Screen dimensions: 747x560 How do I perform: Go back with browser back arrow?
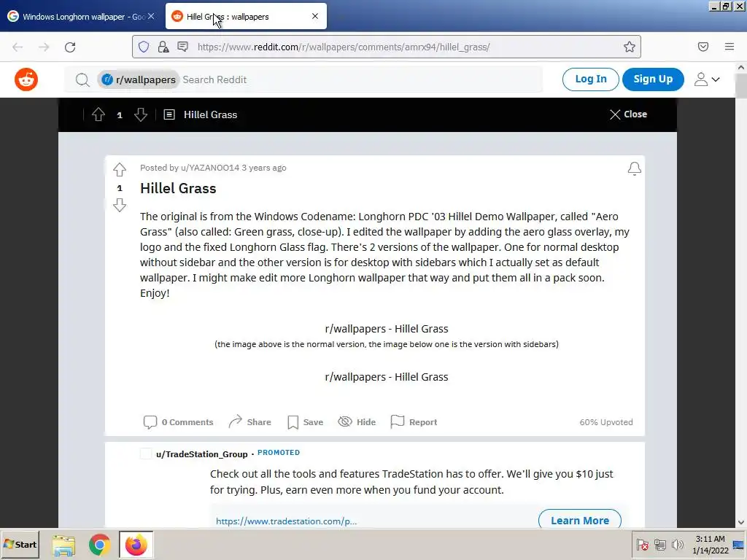click(18, 47)
